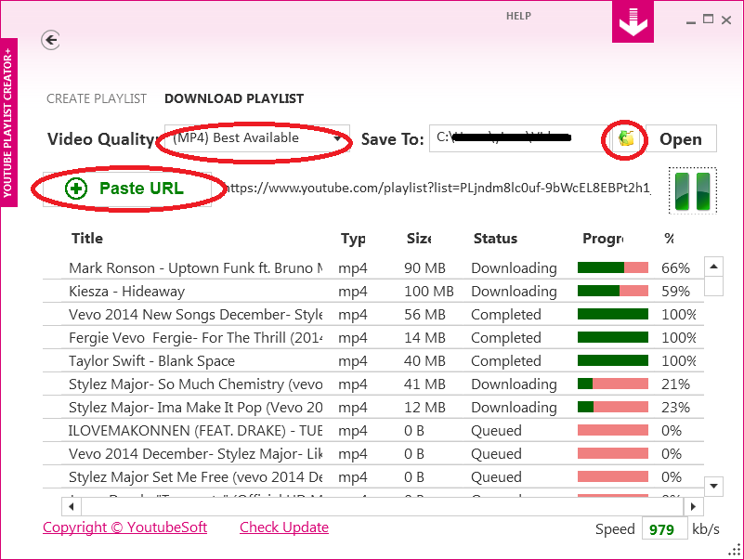Image resolution: width=744 pixels, height=560 pixels.
Task: Click the pink download arrow icon
Action: [633, 22]
